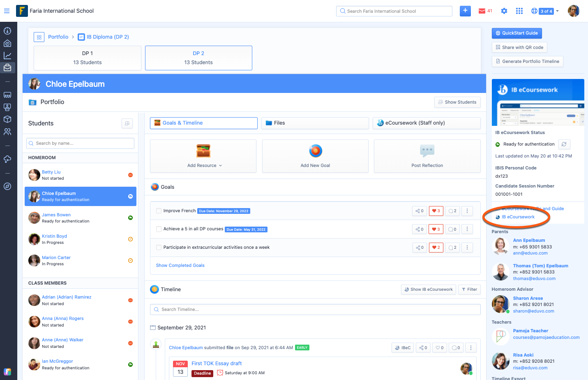Select the DP 2 tab
Viewport: 588px width, 380px height.
click(198, 58)
